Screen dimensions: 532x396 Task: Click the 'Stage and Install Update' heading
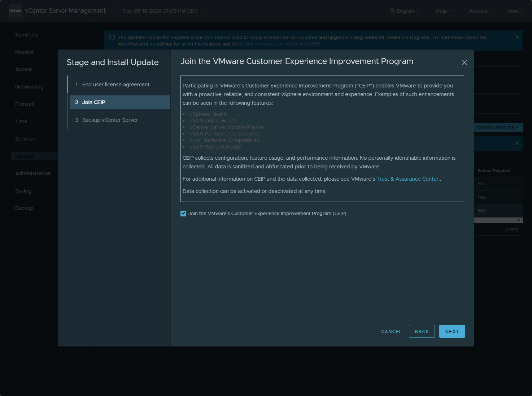tap(113, 62)
